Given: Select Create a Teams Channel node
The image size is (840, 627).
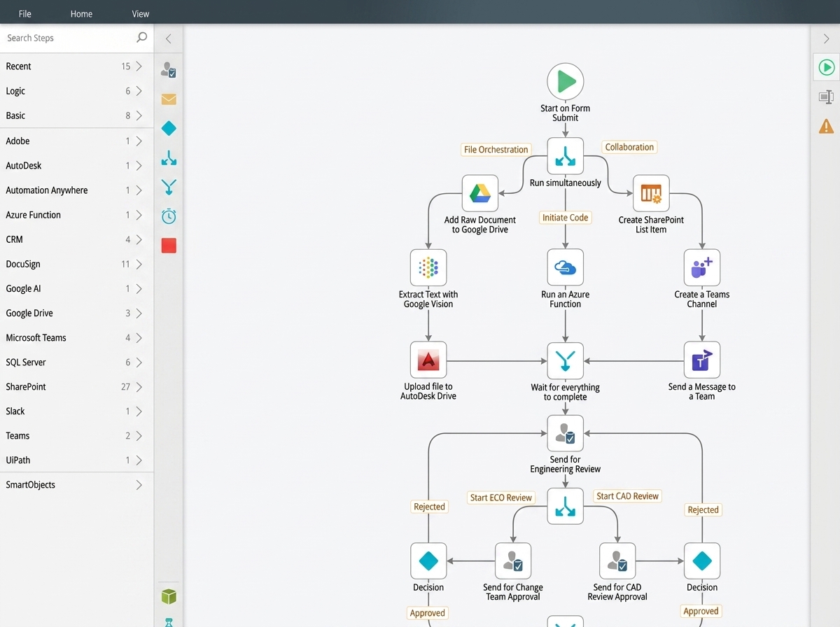Looking at the screenshot, I should (x=702, y=268).
